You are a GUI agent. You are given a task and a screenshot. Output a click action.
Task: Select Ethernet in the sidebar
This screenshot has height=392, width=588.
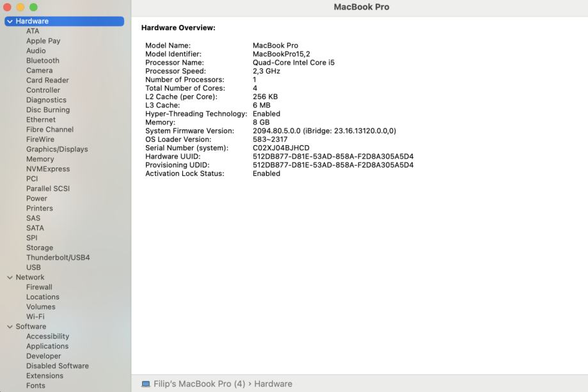point(41,120)
